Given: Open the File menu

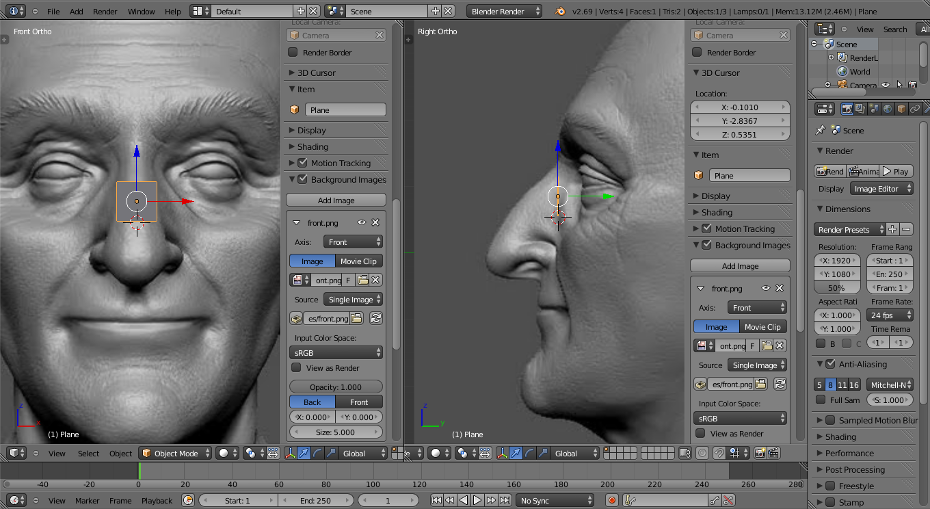Looking at the screenshot, I should point(53,11).
